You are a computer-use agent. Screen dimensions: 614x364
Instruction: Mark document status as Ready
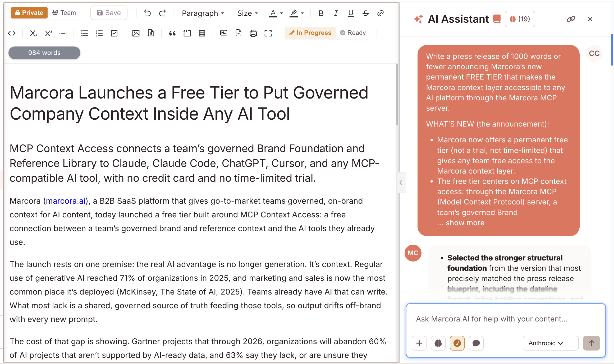coord(353,33)
